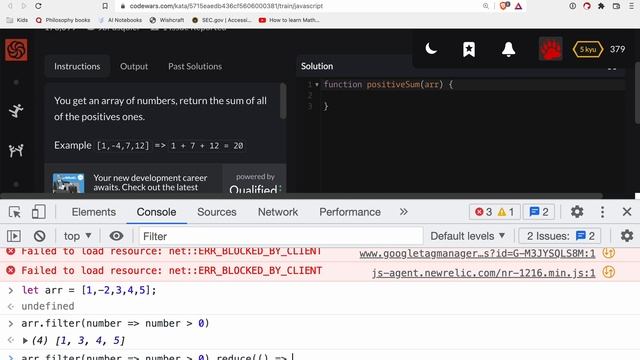
Task: Open browser extensions puzzle icon
Action: click(x=601, y=6)
